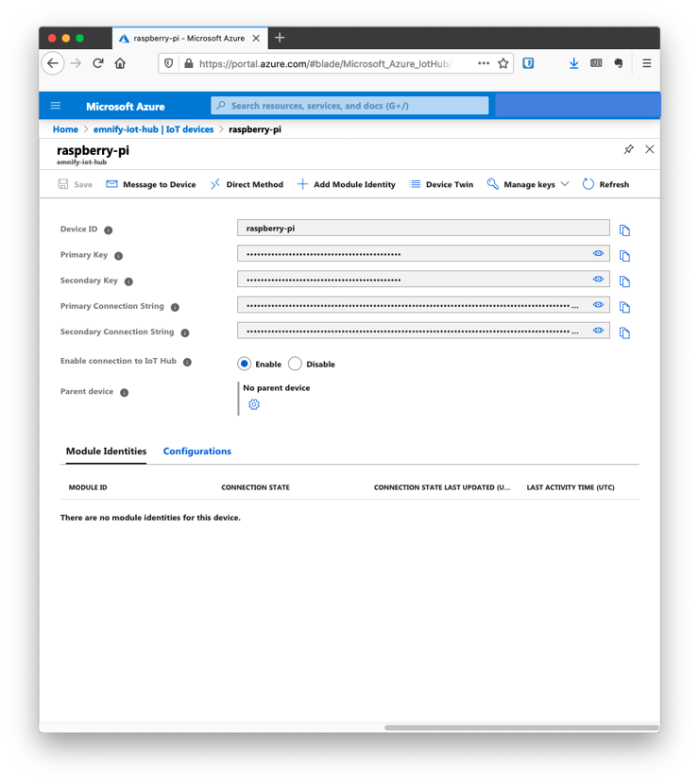Open the Bitwarden extension icon
The width and height of the screenshot is (699, 784).
pos(528,63)
